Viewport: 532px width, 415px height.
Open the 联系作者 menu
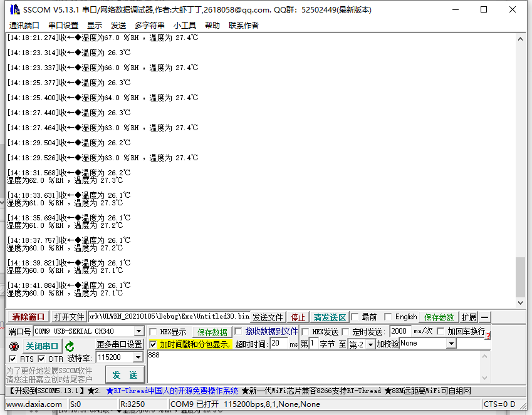coord(244,26)
